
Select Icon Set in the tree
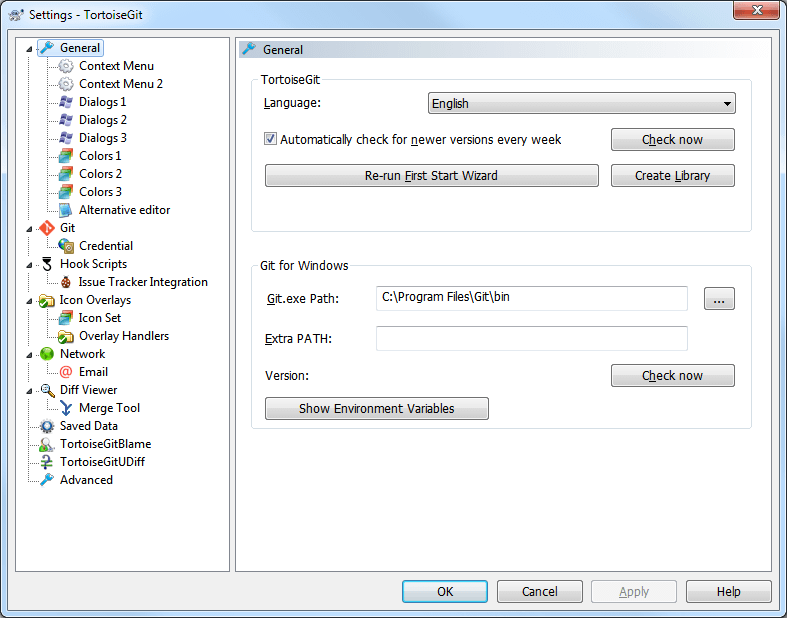point(99,318)
